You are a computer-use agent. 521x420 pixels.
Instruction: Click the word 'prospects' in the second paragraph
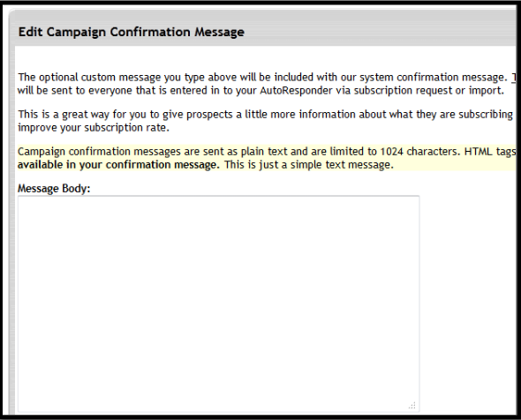point(209,115)
